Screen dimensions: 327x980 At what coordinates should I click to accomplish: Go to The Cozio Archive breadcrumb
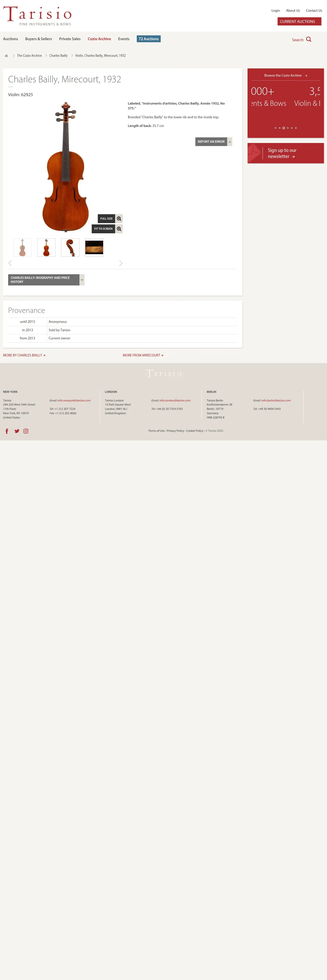[x=29, y=55]
